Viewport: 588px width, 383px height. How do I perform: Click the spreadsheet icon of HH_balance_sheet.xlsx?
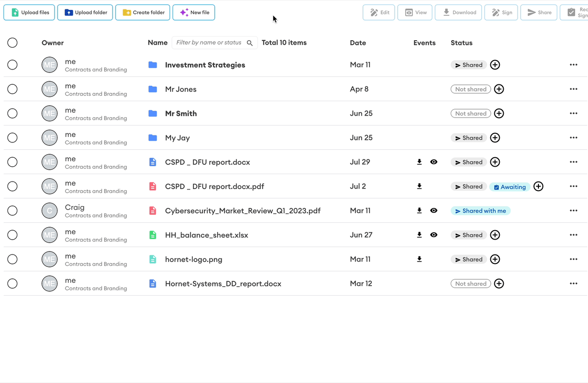point(153,235)
